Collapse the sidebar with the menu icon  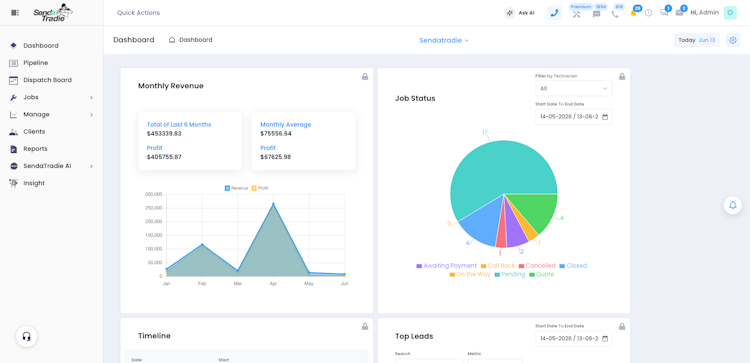click(15, 13)
